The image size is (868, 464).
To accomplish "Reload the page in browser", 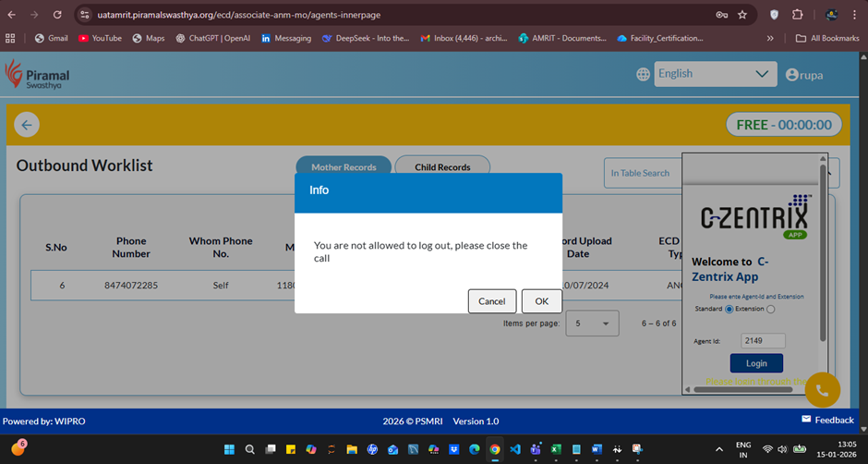I will tap(57, 15).
